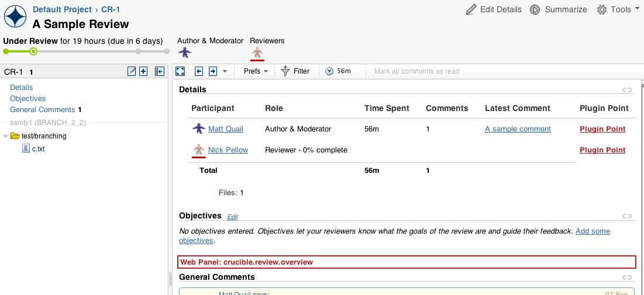Open the Tools dropdown menu
Screen dimensions: 644x295
tap(614, 9)
